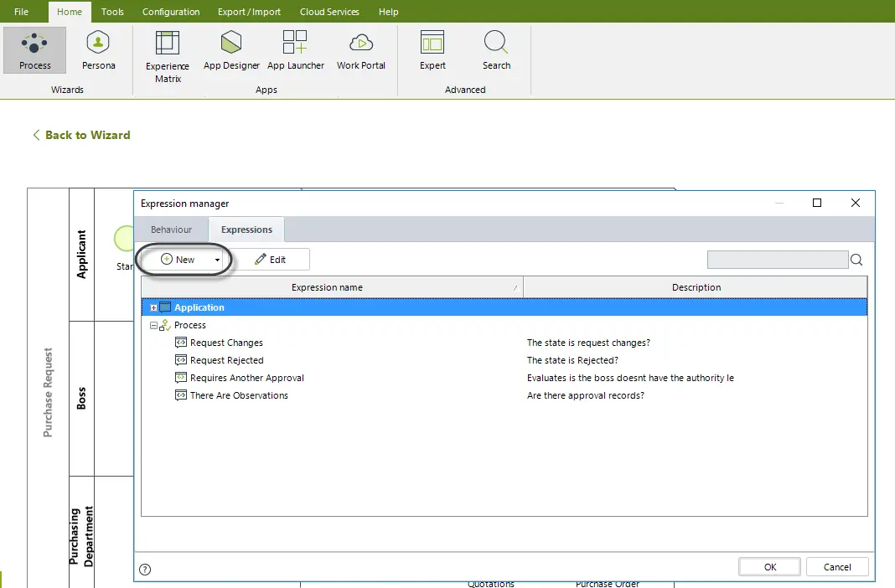895x588 pixels.
Task: Select the Request Changes expression icon
Action: [181, 343]
